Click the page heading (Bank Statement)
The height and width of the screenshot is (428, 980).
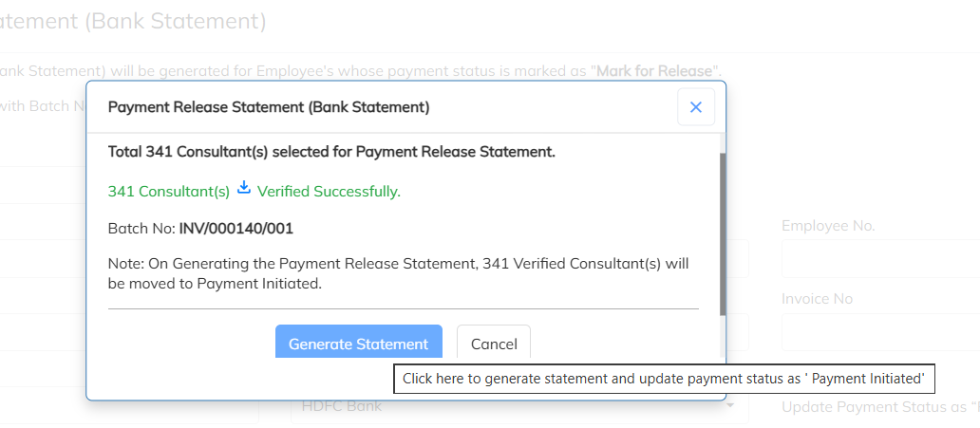[176, 20]
